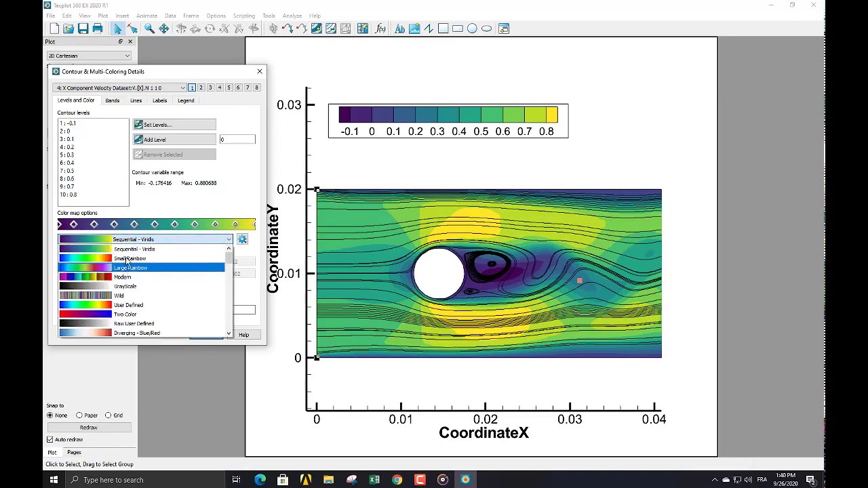The height and width of the screenshot is (488, 868).
Task: Choose Diverging - Blue/Red color map option
Action: (141, 333)
